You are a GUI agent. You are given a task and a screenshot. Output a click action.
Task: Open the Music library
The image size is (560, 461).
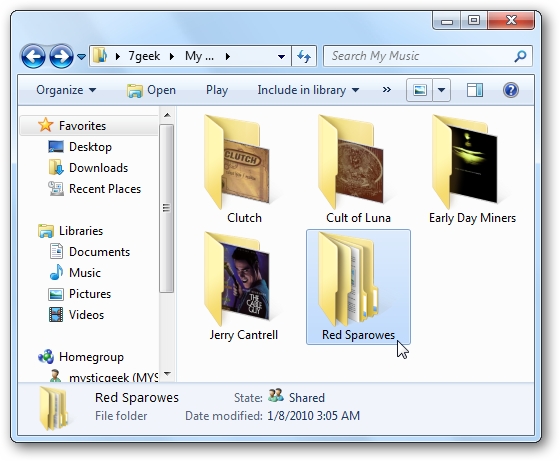[75, 273]
